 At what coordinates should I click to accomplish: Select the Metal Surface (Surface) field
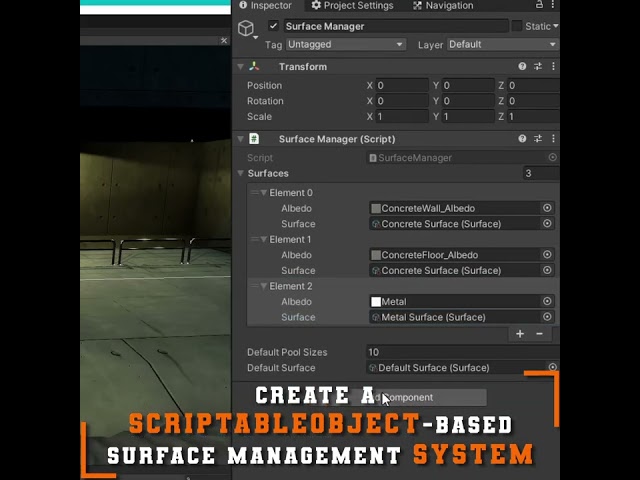[x=455, y=317]
